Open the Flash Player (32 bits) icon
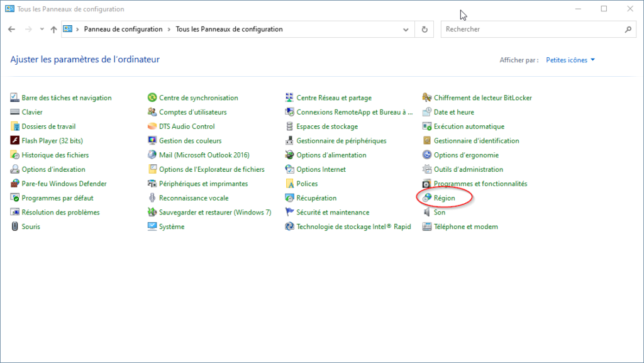 [15, 141]
